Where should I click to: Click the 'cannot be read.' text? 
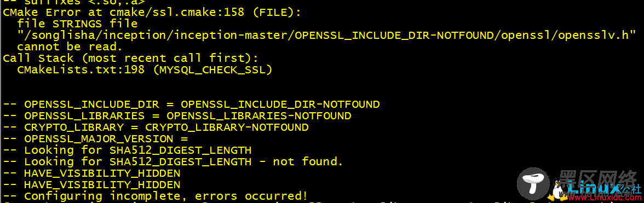pos(70,47)
